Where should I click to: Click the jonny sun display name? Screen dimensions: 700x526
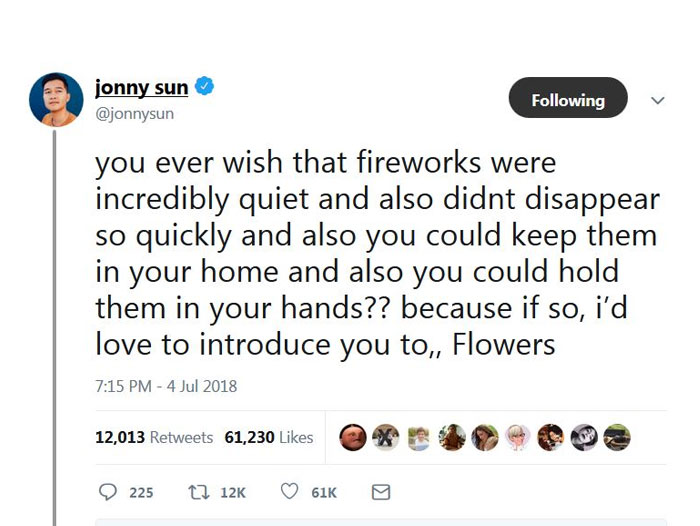(142, 89)
